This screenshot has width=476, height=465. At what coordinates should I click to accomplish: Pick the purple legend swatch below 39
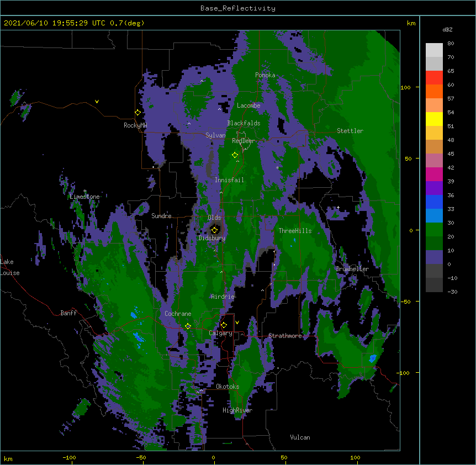(434, 188)
